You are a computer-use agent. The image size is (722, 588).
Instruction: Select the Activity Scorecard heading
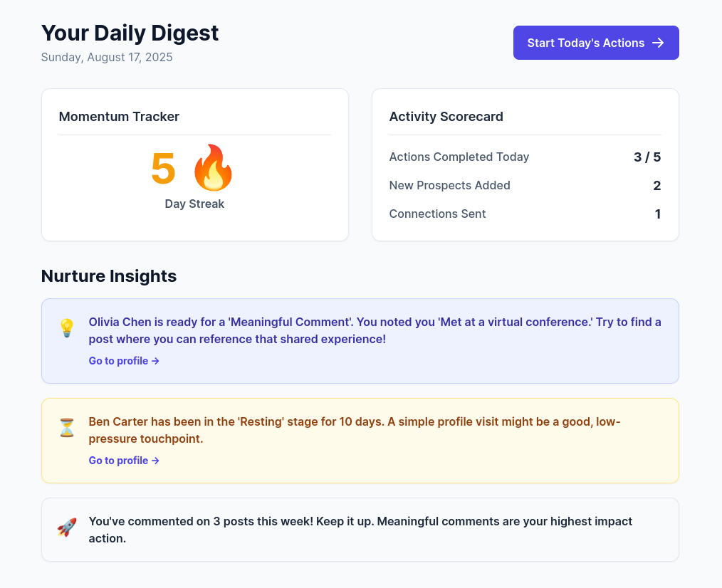click(x=446, y=117)
